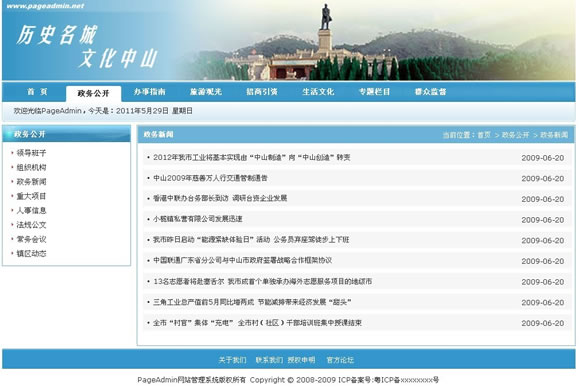Screen dimensions: 580x390
Task: Open the 镇区动态 sidebar link
Action: coord(31,253)
